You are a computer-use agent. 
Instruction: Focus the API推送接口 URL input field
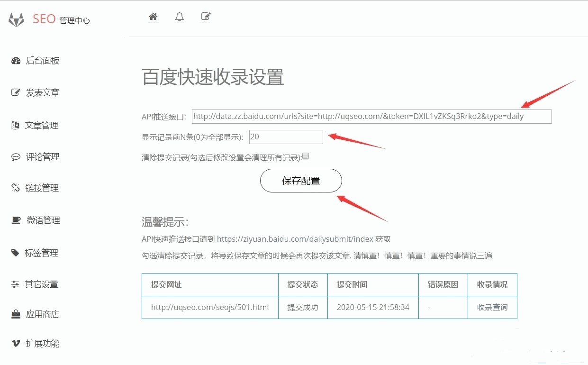pyautogui.click(x=371, y=117)
